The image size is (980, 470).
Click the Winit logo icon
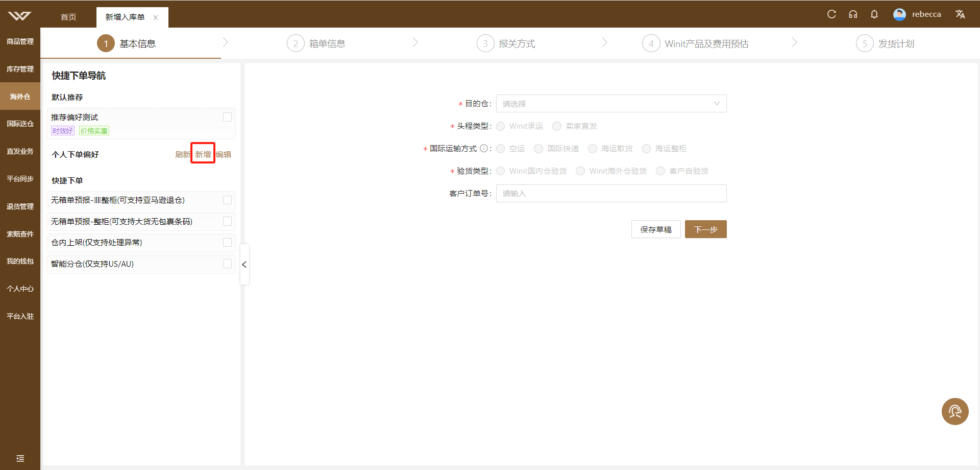tap(19, 16)
